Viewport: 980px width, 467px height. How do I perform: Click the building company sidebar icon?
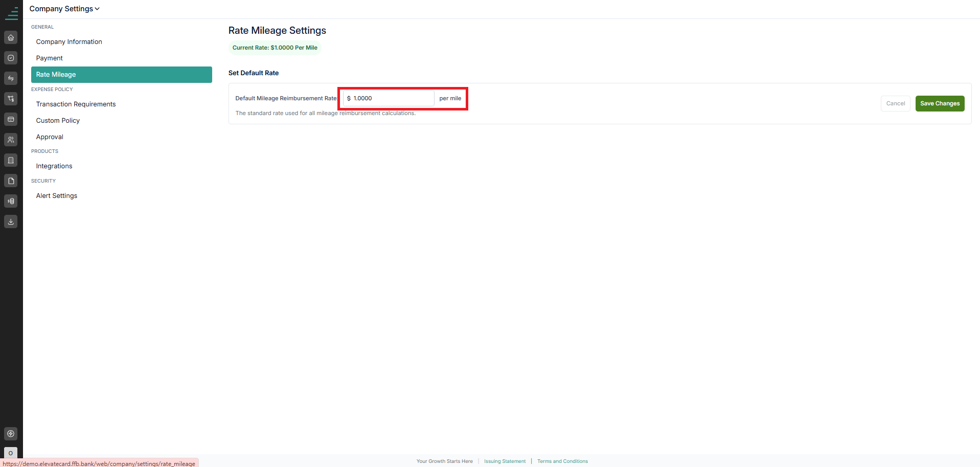click(11, 160)
